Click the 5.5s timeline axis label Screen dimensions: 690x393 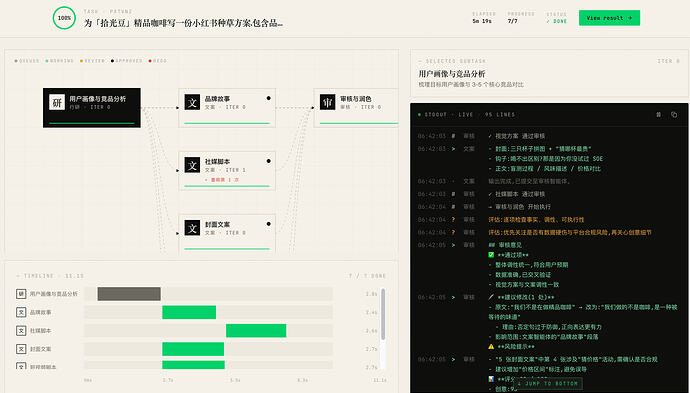235,380
